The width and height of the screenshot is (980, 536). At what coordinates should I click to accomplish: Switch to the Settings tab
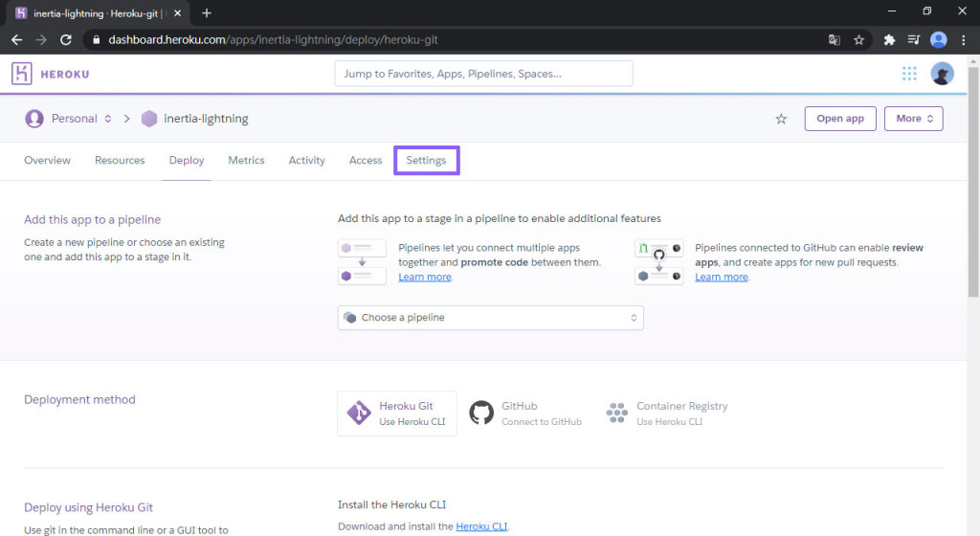426,161
